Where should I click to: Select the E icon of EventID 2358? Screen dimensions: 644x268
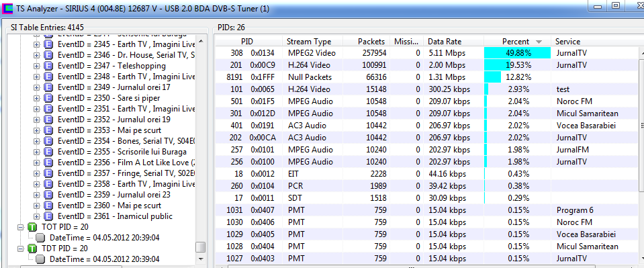pos(49,184)
